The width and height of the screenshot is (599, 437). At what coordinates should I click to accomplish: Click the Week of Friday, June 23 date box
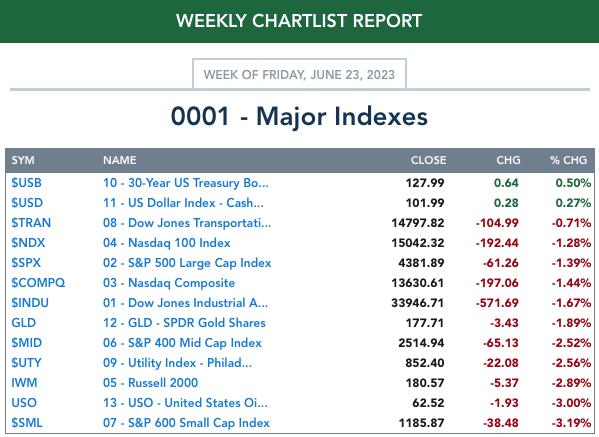[x=299, y=74]
